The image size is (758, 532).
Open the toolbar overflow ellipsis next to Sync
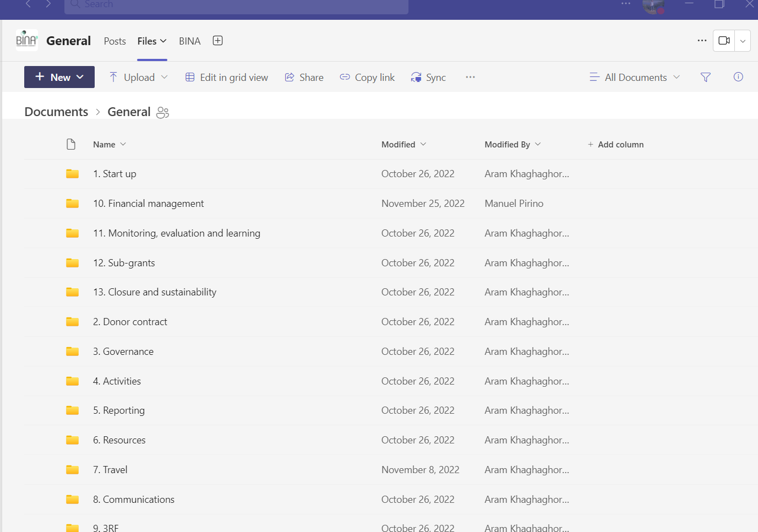pyautogui.click(x=470, y=78)
